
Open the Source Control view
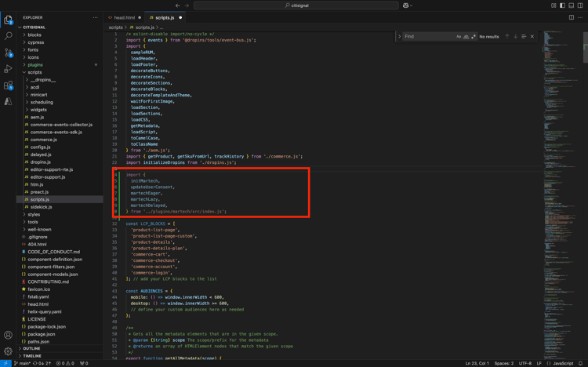pyautogui.click(x=8, y=53)
